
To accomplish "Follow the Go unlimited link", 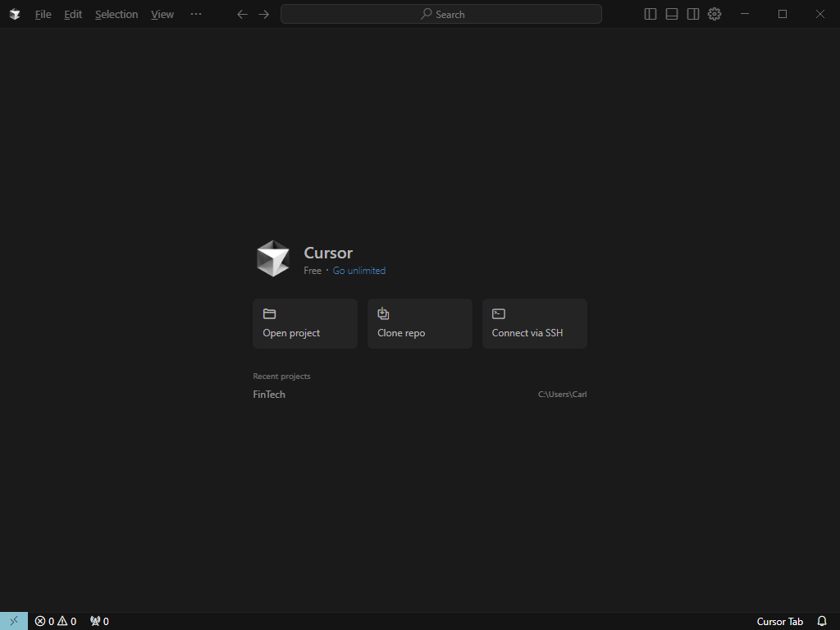I will pyautogui.click(x=359, y=271).
